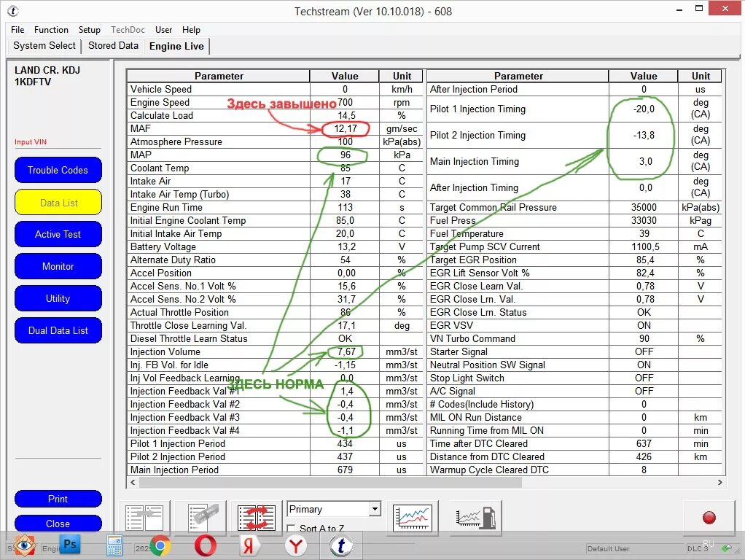The height and width of the screenshot is (560, 745).
Task: Open Yandex search icon in taskbar
Action: 249,545
